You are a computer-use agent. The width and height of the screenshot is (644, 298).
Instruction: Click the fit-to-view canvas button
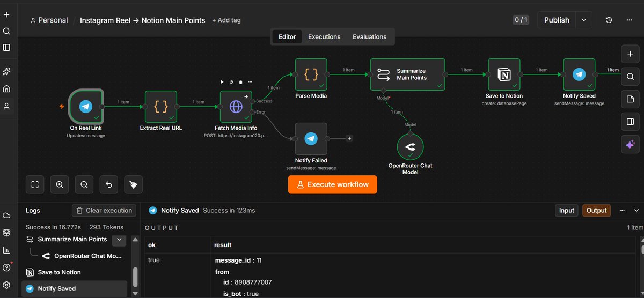(x=35, y=184)
